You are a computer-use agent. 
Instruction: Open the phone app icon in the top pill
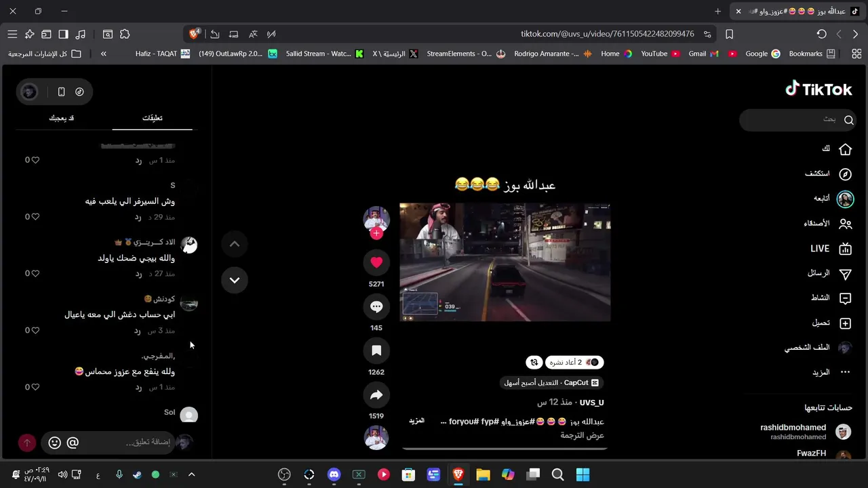62,91
